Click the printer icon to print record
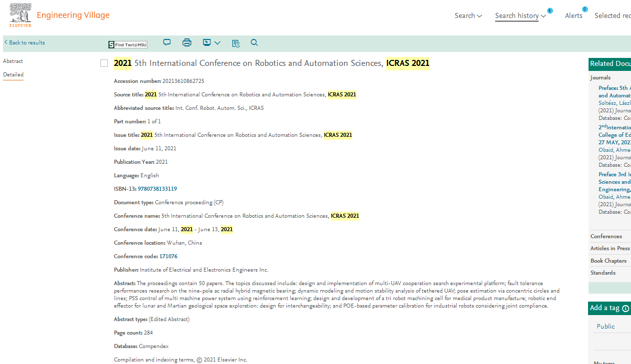Screen dimensions: 631x364 pyautogui.click(x=187, y=42)
